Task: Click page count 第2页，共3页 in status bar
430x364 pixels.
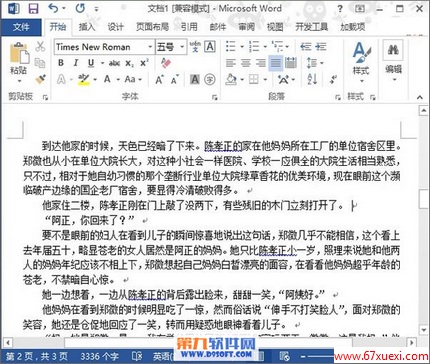Action: [37, 356]
